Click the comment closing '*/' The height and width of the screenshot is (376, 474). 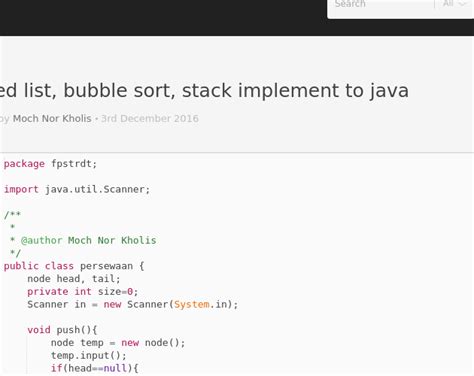coord(15,253)
